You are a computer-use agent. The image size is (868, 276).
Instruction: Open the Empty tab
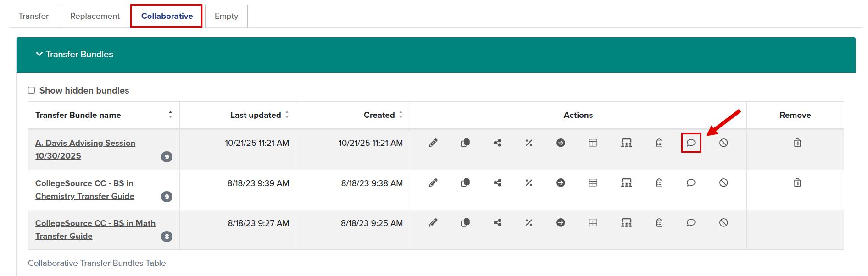point(226,16)
